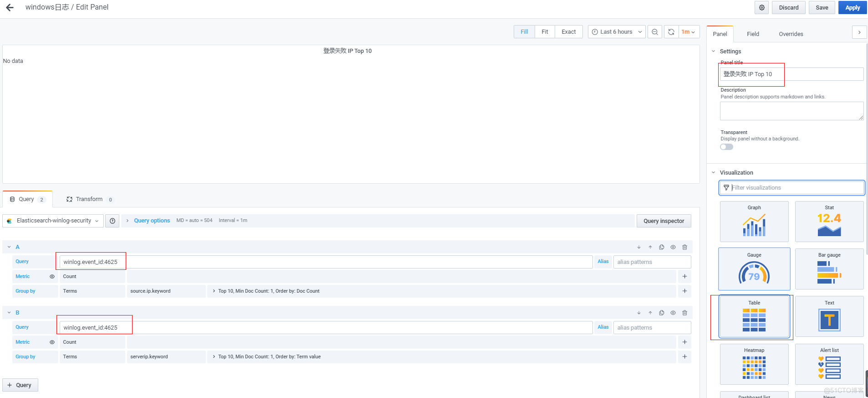868x398 pixels.
Task: Apply the panel changes
Action: [853, 7]
